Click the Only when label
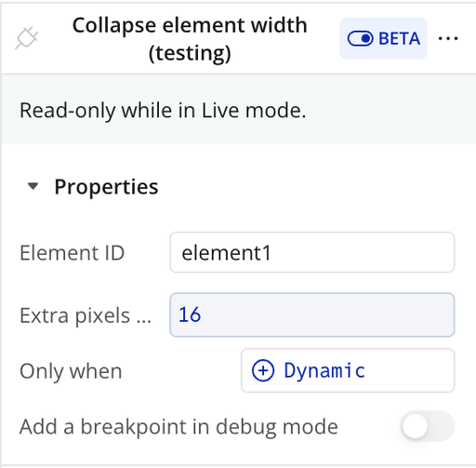Image resolution: width=476 pixels, height=468 pixels. [x=71, y=371]
